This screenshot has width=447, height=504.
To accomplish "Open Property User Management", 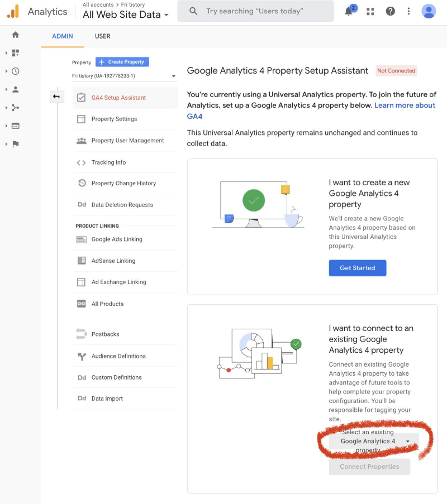I will (x=125, y=141).
